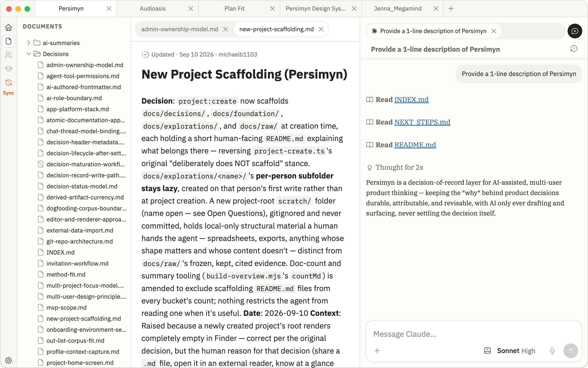Switch to the Audioasis tab

pyautogui.click(x=153, y=8)
